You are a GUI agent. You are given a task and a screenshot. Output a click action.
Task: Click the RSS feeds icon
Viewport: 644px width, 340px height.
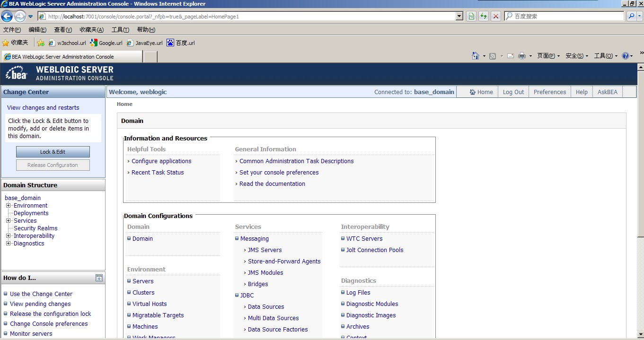pos(493,56)
